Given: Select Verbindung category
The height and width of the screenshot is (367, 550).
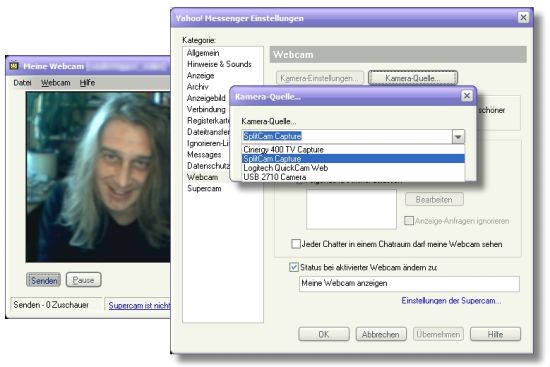Looking at the screenshot, I should (x=206, y=109).
